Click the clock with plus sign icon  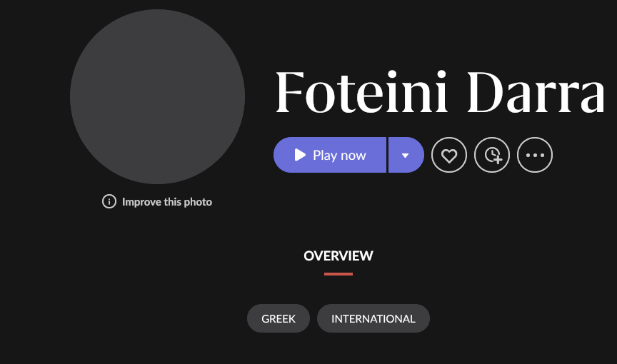coord(492,155)
